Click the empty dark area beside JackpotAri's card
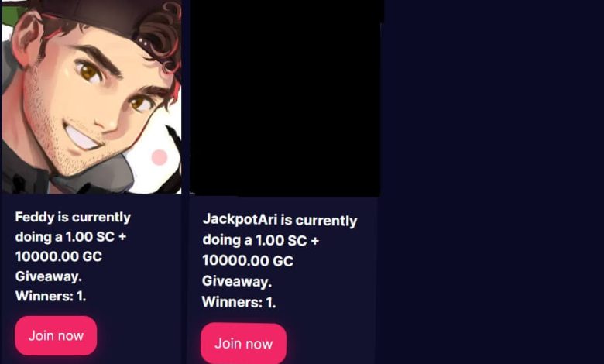 coord(491,181)
